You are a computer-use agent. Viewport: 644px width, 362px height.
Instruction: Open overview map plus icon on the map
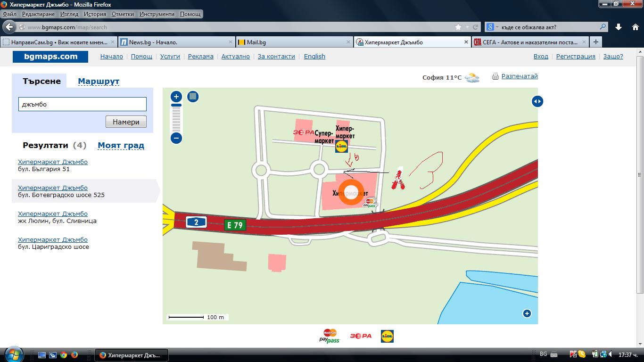[527, 313]
